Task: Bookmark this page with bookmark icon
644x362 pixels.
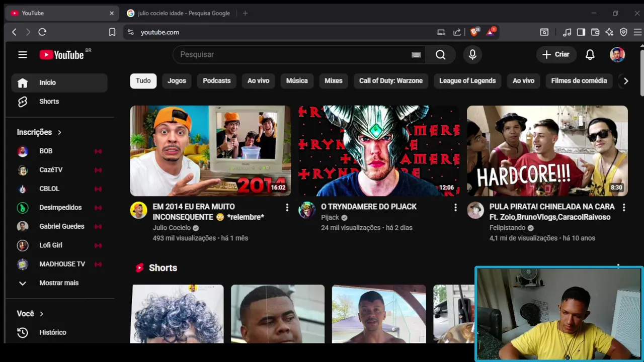Action: coord(112,32)
